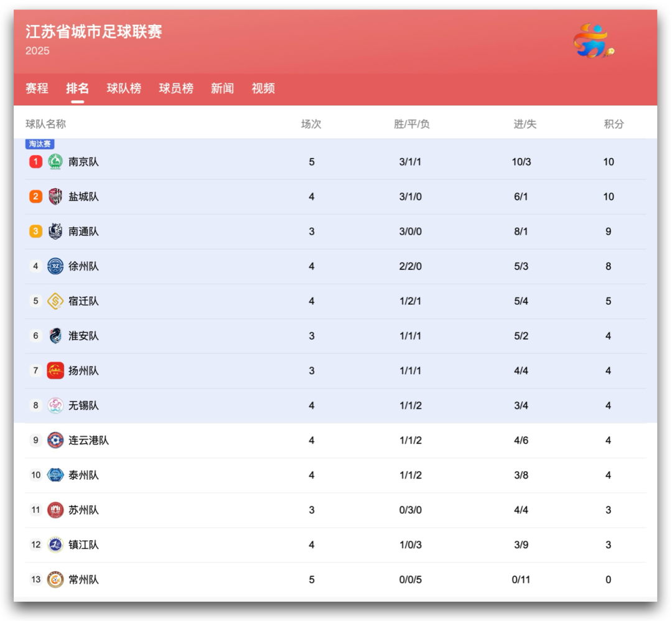672x621 pixels.
Task: Click the 淘汰赛 label badge
Action: pyautogui.click(x=40, y=144)
